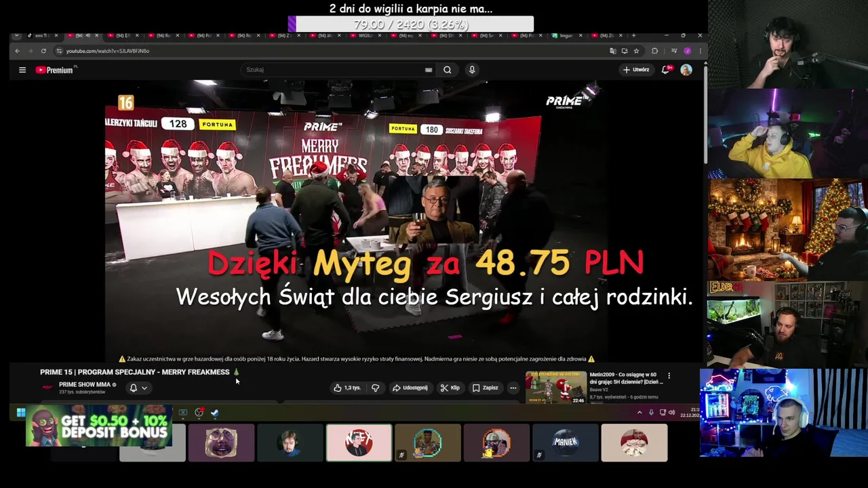Click the browser forward arrow
This screenshot has width=868, height=488.
click(30, 51)
